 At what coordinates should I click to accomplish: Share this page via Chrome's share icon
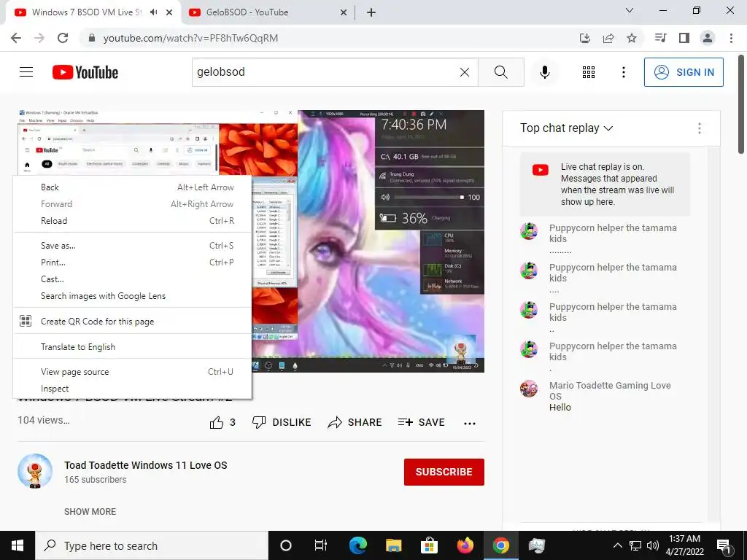coord(608,38)
